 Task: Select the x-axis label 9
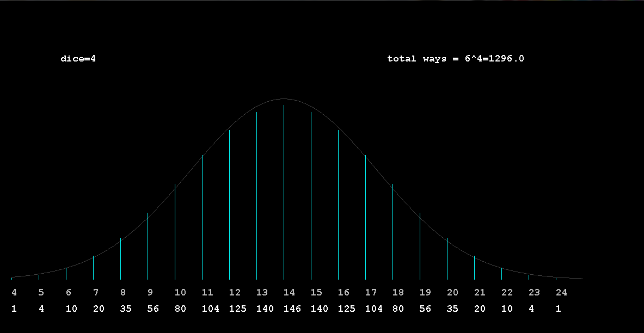pos(150,293)
